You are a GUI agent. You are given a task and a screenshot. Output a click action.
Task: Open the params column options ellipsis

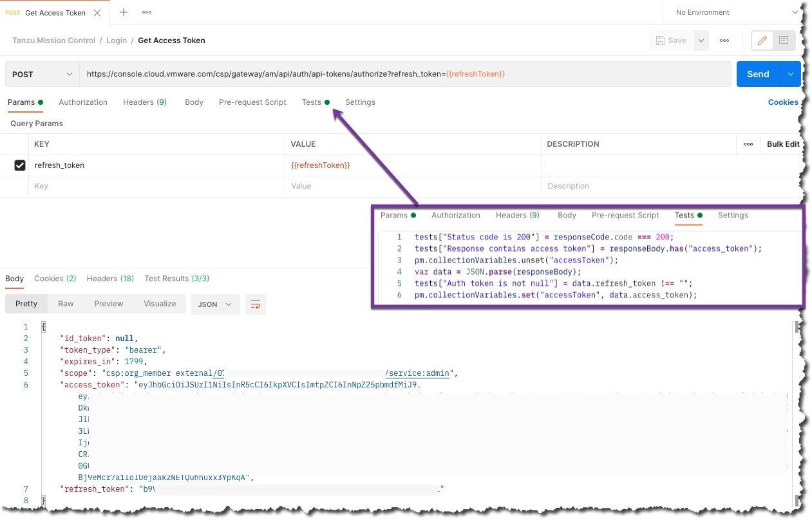tap(748, 144)
